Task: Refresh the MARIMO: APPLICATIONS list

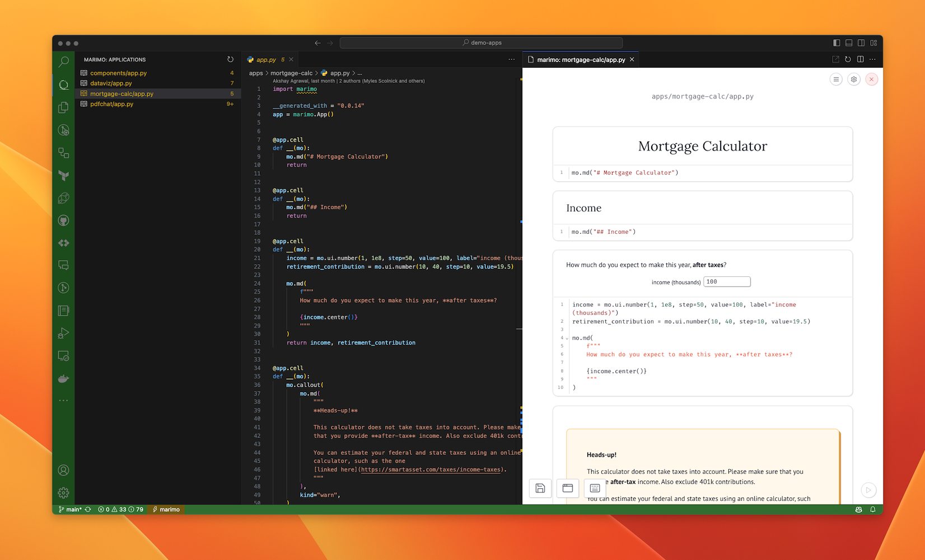Action: (231, 59)
